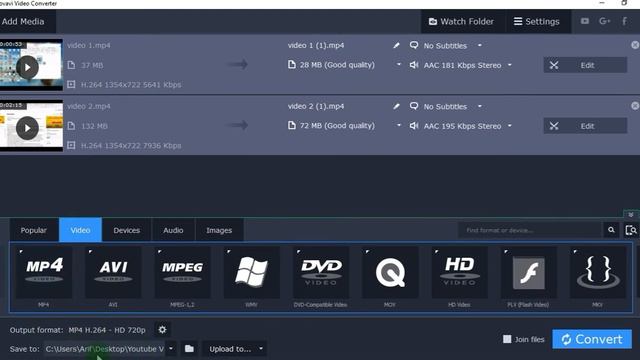Click the MP4 H.264 - HD 720p output format text
640x360 pixels.
(107, 330)
